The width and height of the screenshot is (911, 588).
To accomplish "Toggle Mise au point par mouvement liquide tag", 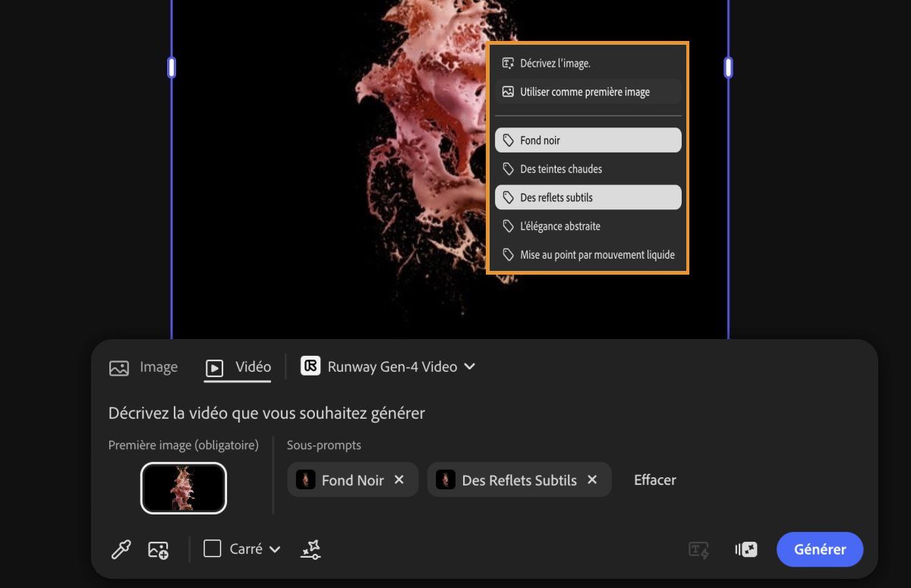I will 588,255.
